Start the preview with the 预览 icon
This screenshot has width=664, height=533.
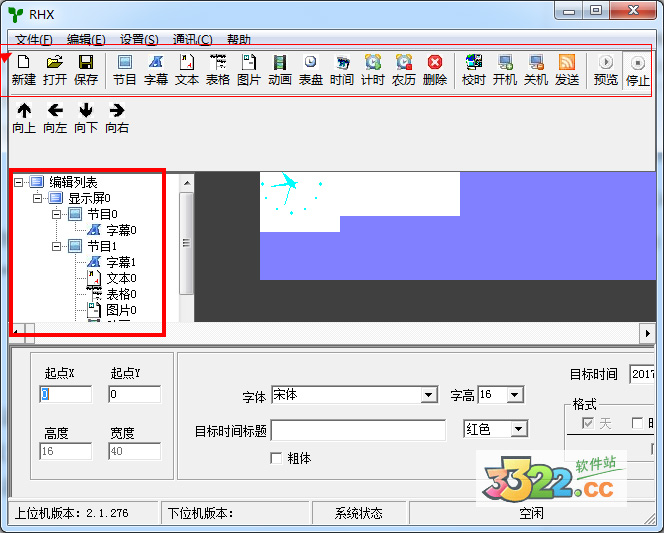pyautogui.click(x=606, y=70)
